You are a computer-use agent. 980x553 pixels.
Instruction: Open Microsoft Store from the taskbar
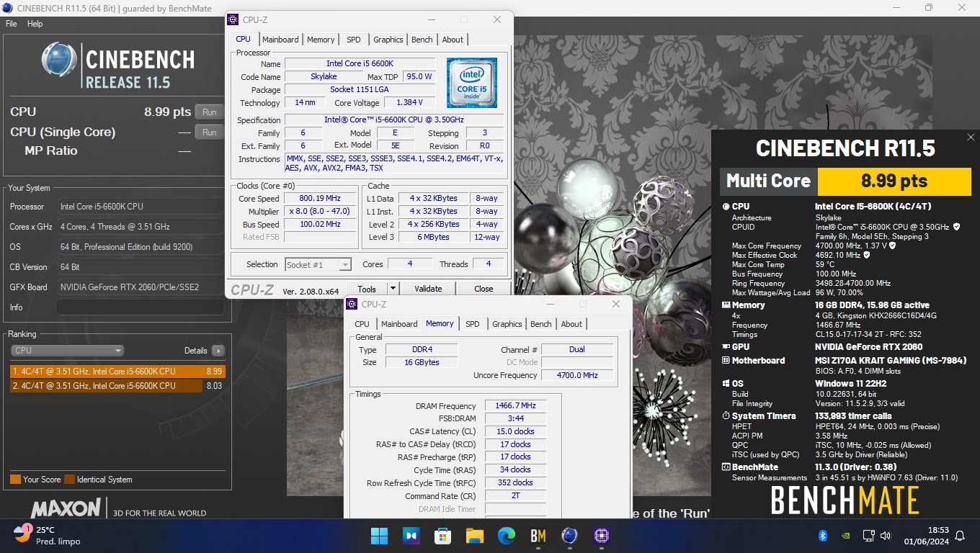(442, 536)
